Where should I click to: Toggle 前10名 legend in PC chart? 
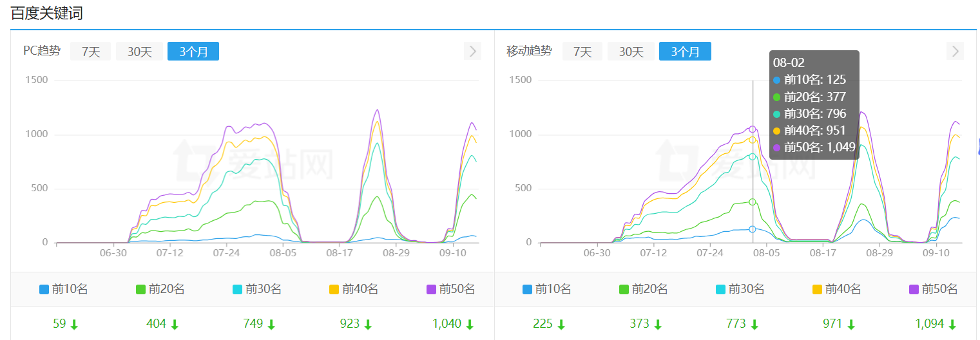coord(63,289)
